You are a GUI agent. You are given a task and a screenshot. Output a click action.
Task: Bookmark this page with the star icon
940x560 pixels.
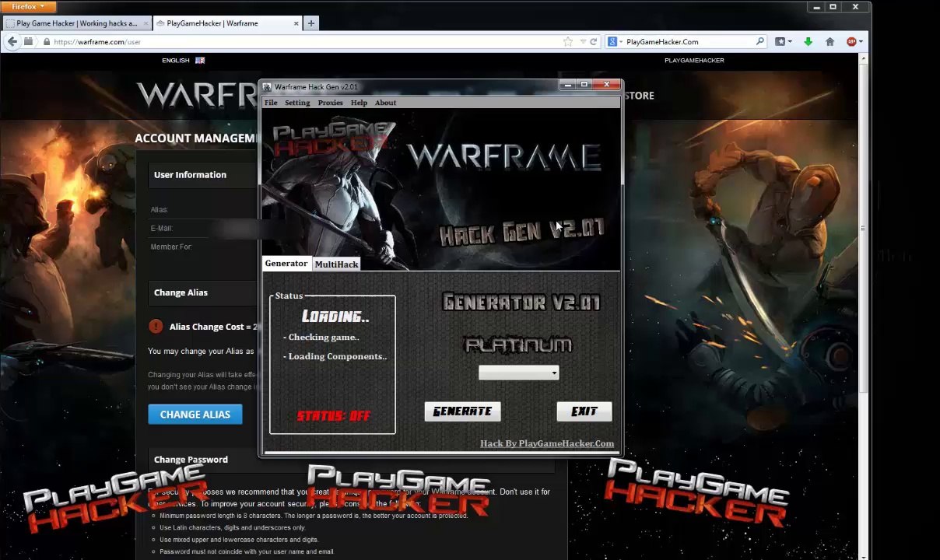pos(568,42)
